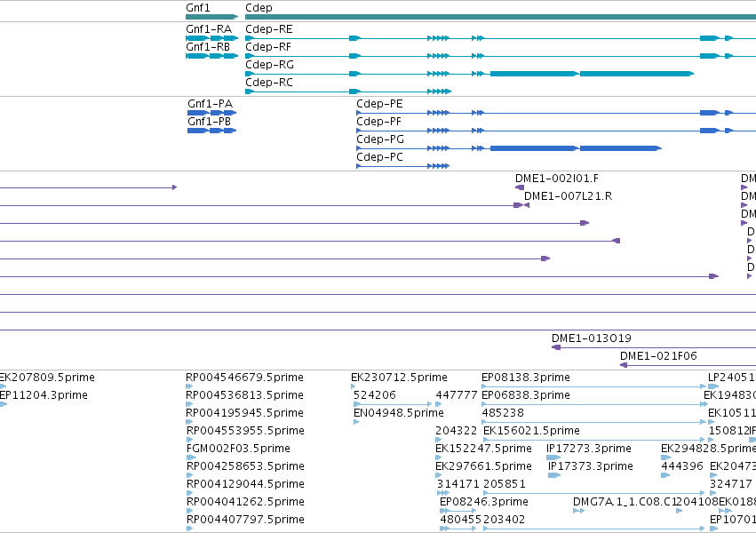Select RP004536813.5prime EST label
Image resolution: width=756 pixels, height=533 pixels.
click(245, 395)
